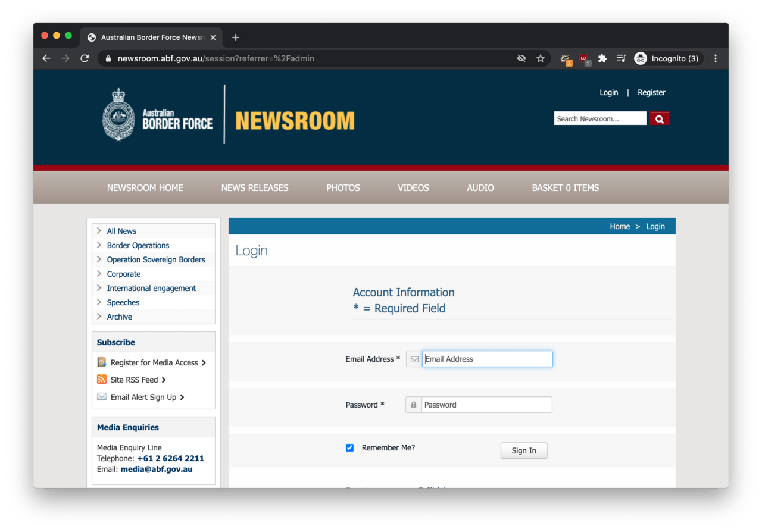Open NEWSROOM HOME in navigation bar

tap(145, 187)
